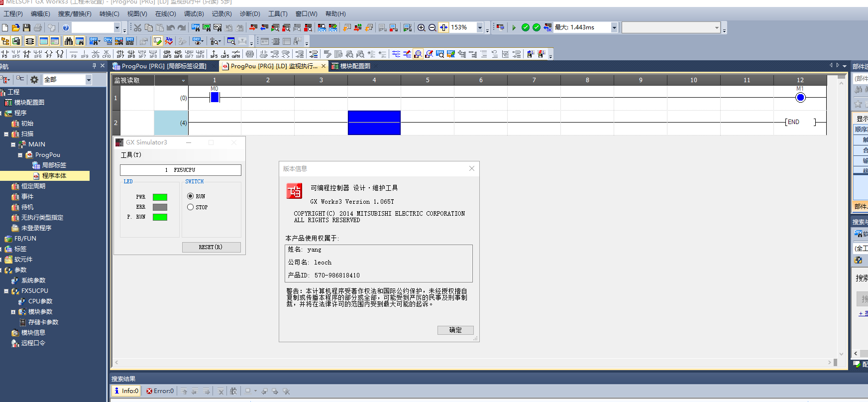Click the binoculars find icon

click(x=69, y=41)
